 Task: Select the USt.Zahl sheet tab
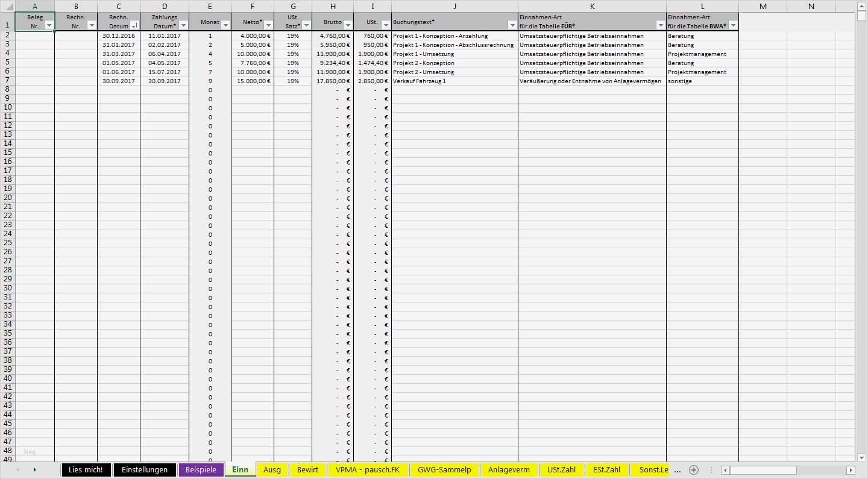tap(561, 470)
